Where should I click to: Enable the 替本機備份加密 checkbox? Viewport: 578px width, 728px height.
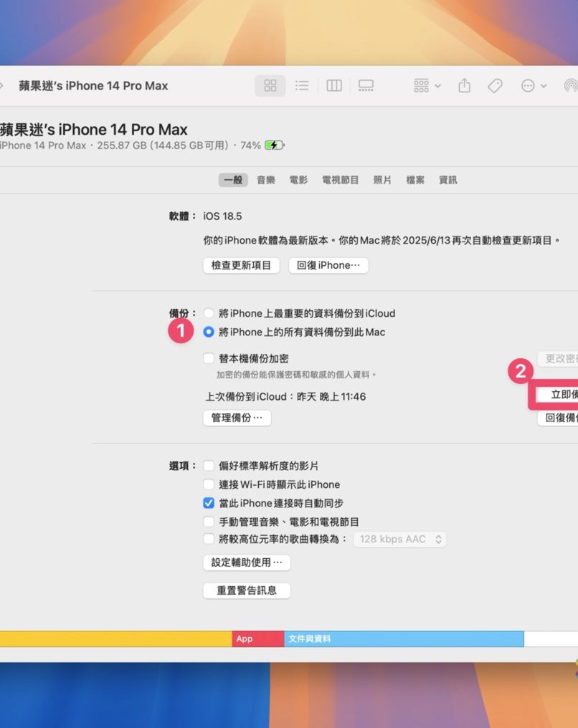pyautogui.click(x=209, y=358)
